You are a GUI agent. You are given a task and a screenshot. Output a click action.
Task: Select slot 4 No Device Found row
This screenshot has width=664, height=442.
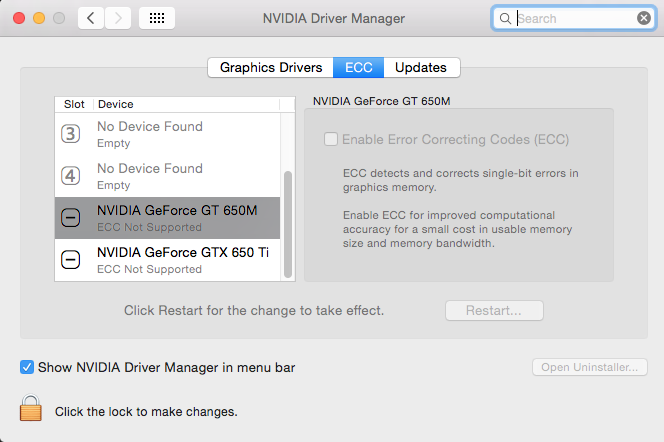(167, 176)
